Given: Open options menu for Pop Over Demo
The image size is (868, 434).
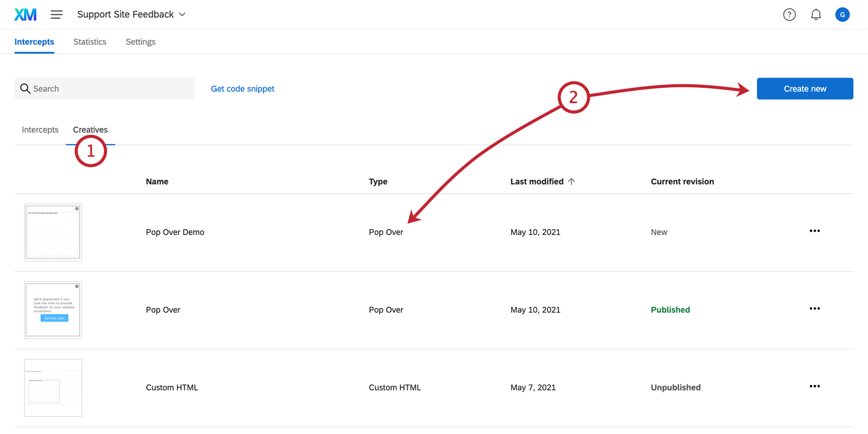Looking at the screenshot, I should pos(815,231).
